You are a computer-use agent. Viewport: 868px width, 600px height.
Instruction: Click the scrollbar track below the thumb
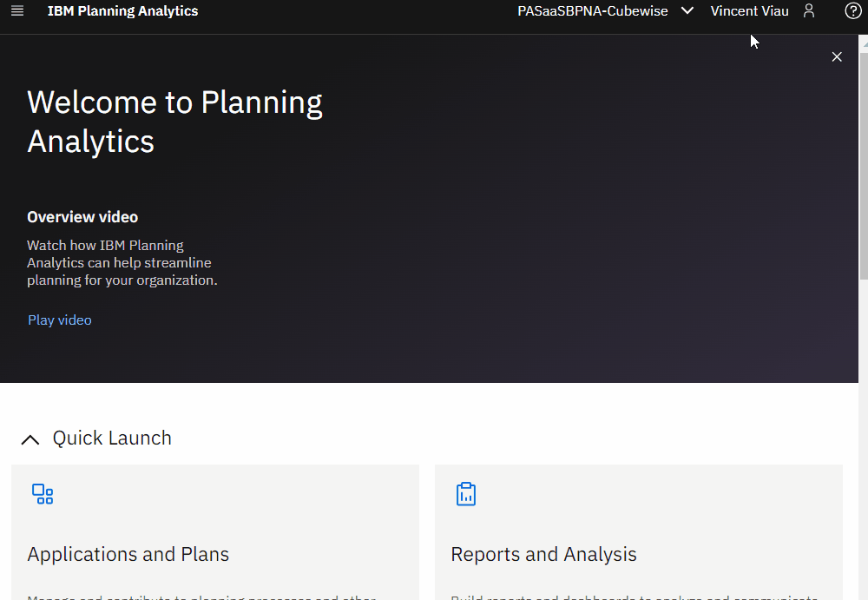point(863,434)
